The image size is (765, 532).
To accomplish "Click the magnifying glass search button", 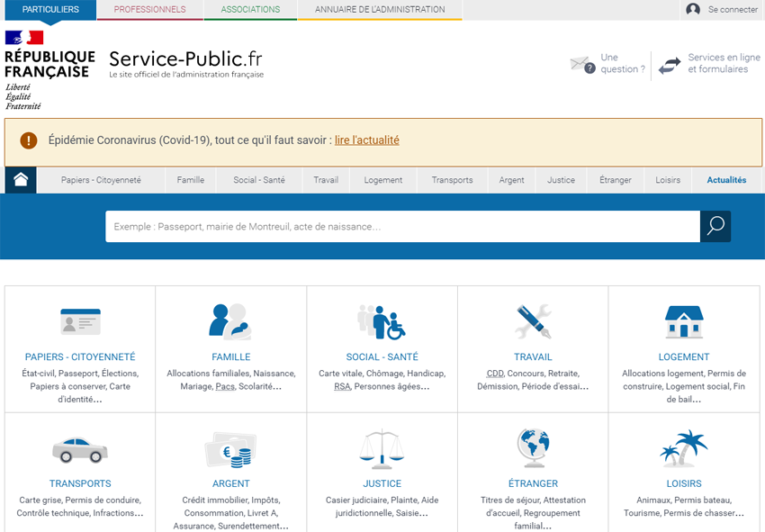I will click(715, 226).
